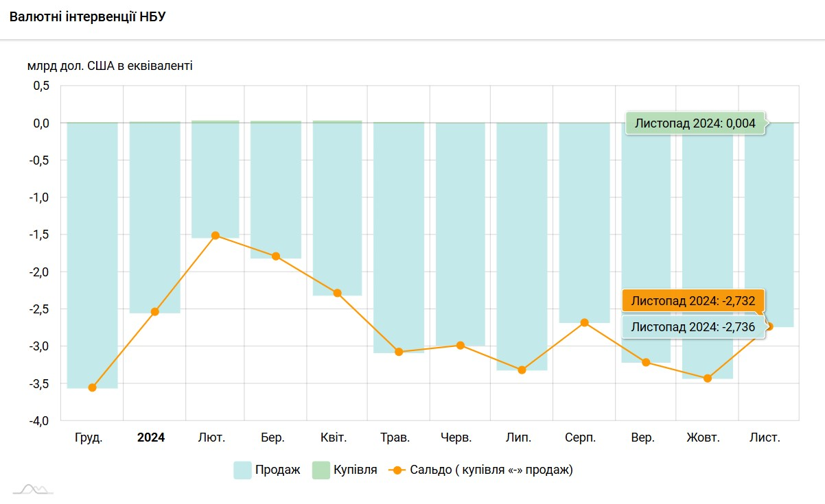
Task: Click the Валютні інтервенції НБУ title
Action: click(88, 16)
